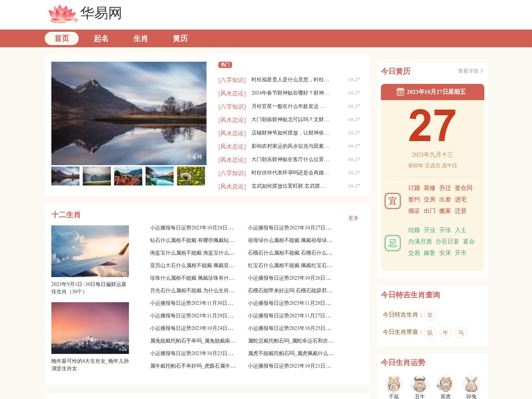Select the 牛 declining zodiac circle
This screenshot has height=399, width=532.
446,332
